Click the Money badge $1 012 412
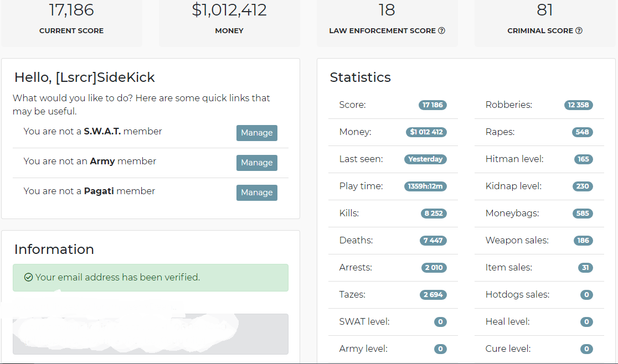This screenshot has width=618, height=364. pyautogui.click(x=426, y=132)
